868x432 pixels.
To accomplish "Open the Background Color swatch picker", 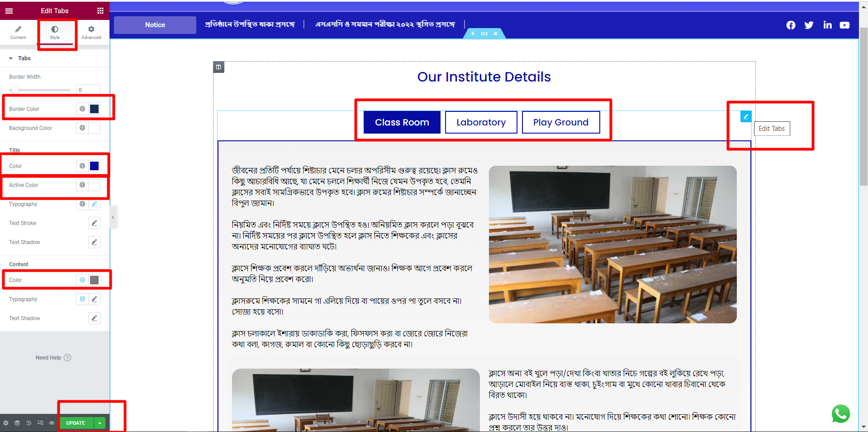I will (x=94, y=128).
